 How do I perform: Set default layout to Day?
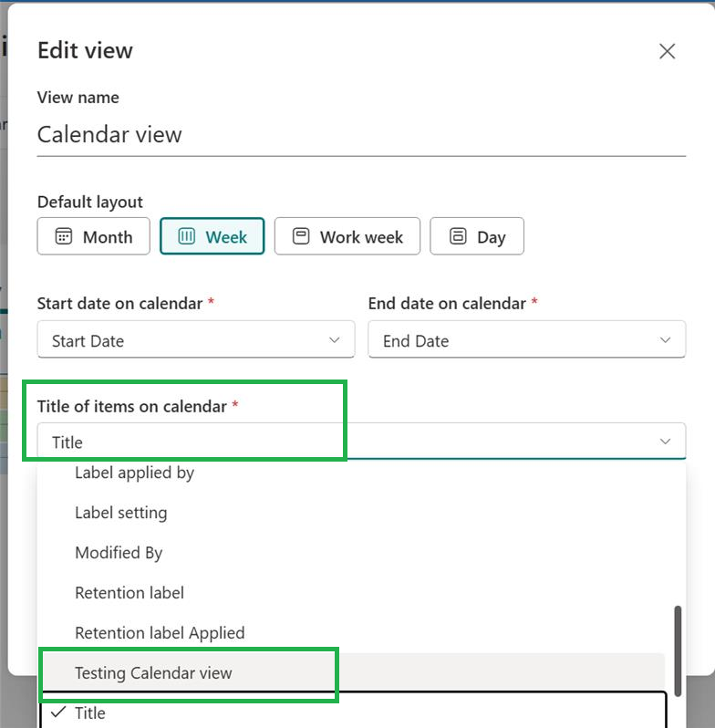click(x=477, y=236)
